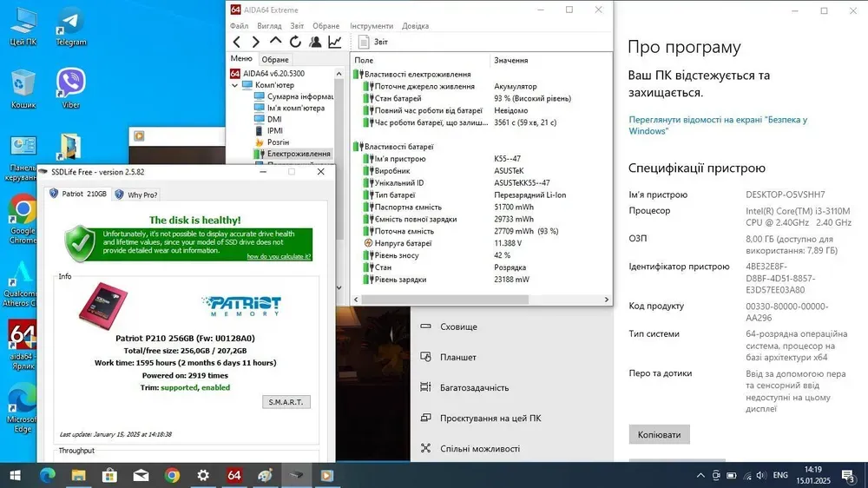The image size is (868, 488).
Task: Click the S.M.A.R.T. button
Action: pyautogui.click(x=286, y=402)
